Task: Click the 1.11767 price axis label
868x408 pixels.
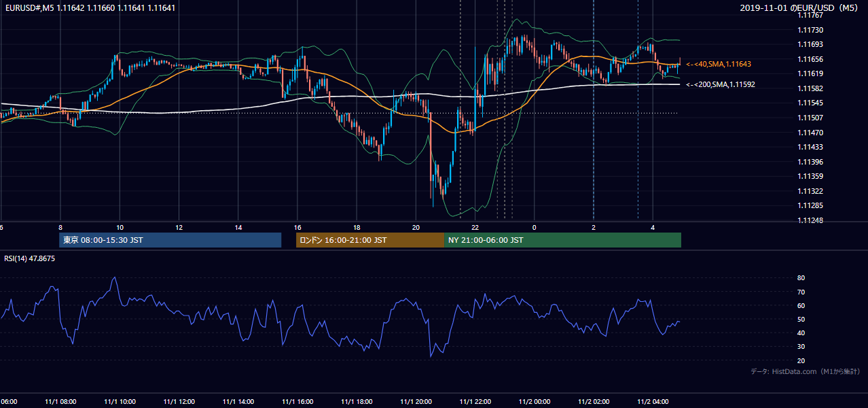Action: click(x=810, y=16)
